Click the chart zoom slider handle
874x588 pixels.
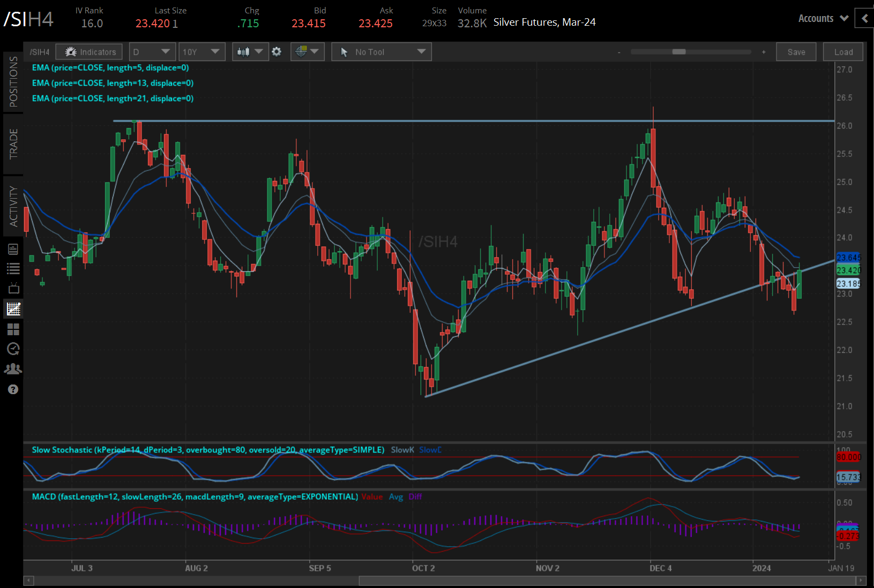pos(679,52)
